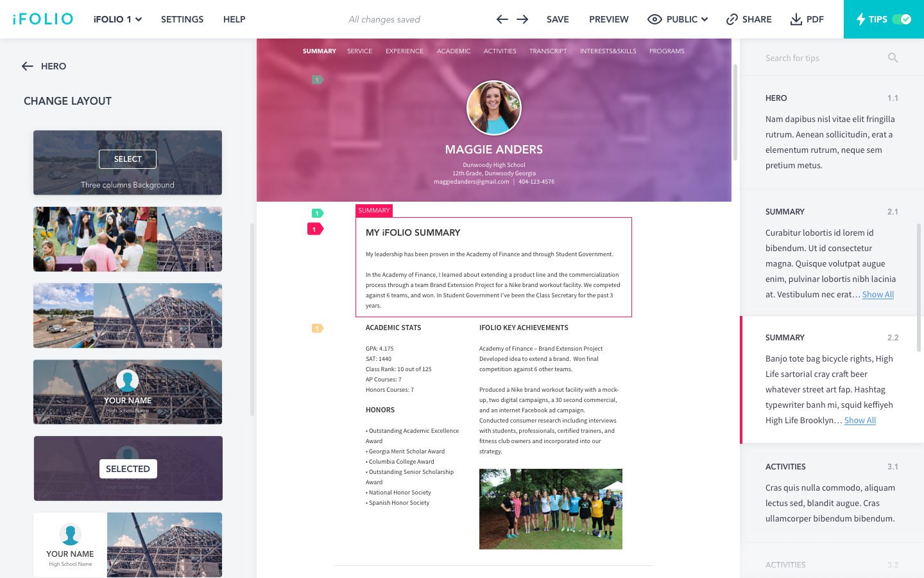Click SELECT on Three columns Background layout
The image size is (924, 578).
(x=128, y=159)
